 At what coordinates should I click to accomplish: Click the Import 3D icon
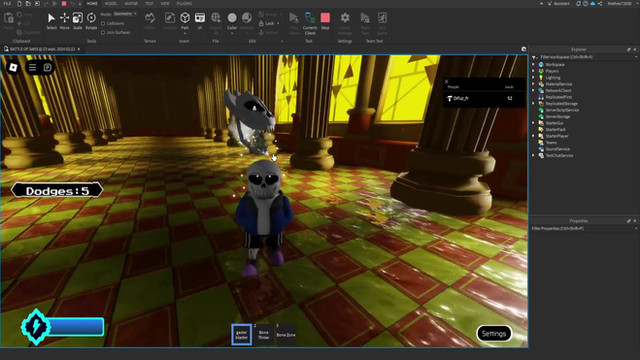pyautogui.click(x=216, y=18)
